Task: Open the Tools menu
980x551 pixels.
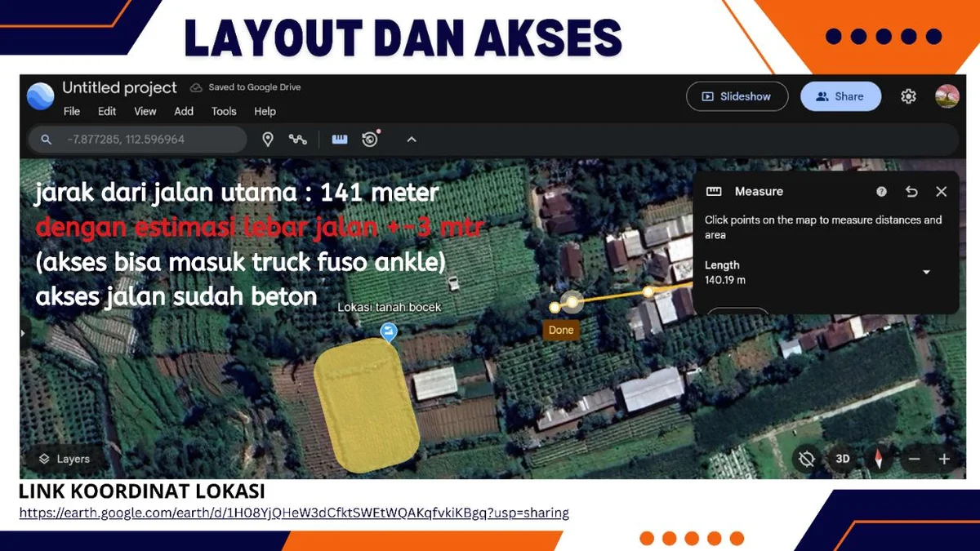Action: point(224,111)
